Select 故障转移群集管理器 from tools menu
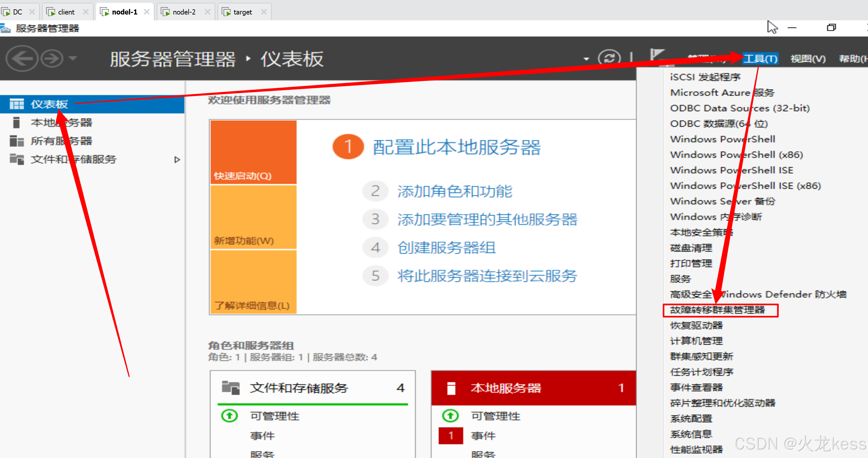The image size is (868, 458). pos(717,310)
